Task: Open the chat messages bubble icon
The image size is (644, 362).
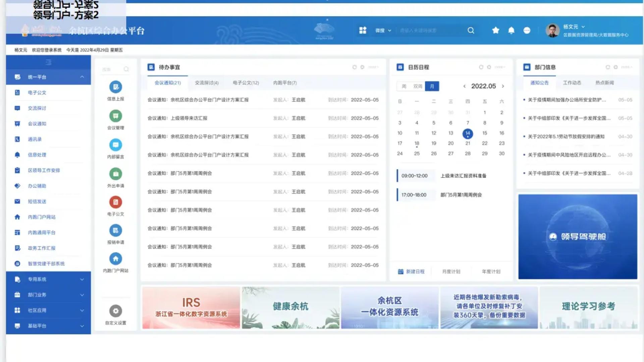Action: click(527, 31)
